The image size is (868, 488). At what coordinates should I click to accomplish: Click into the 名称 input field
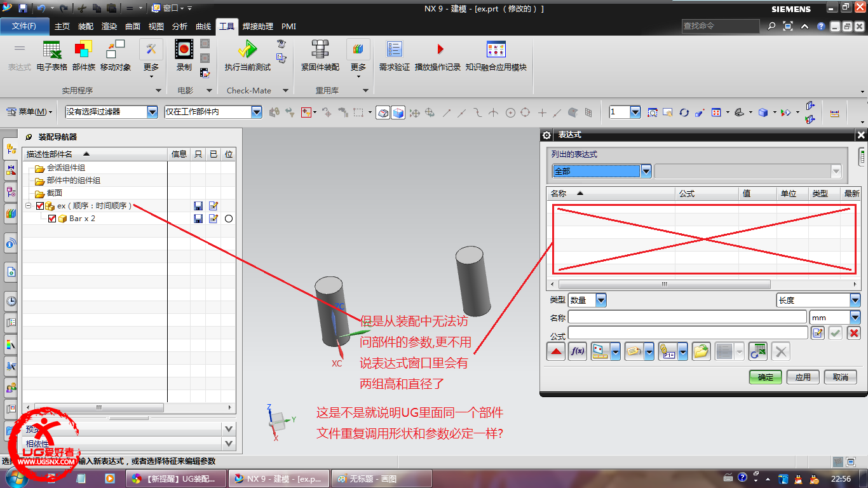688,317
